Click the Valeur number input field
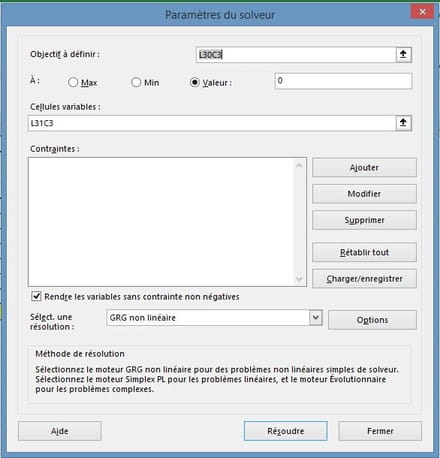The width and height of the screenshot is (440, 458). coord(343,81)
